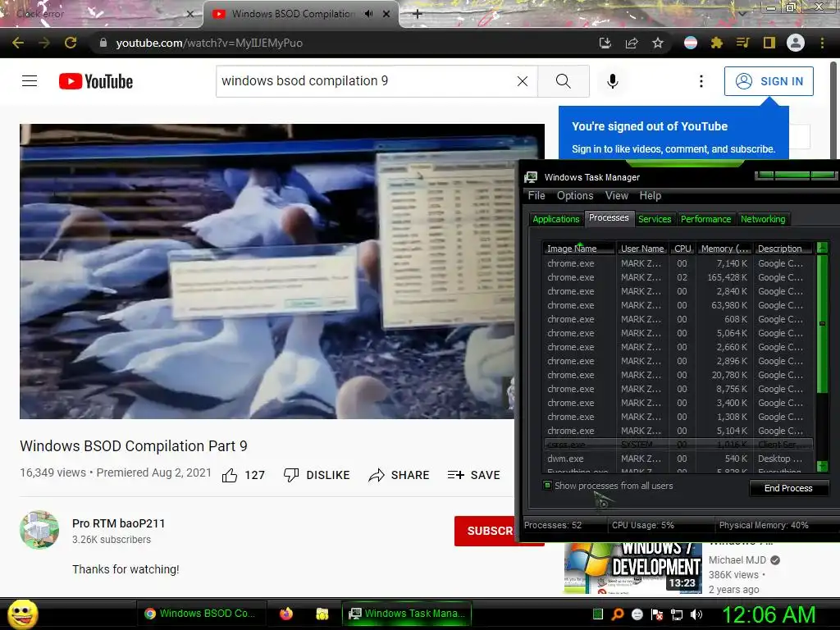Click the video player area
This screenshot has height=630, width=840.
pyautogui.click(x=268, y=272)
